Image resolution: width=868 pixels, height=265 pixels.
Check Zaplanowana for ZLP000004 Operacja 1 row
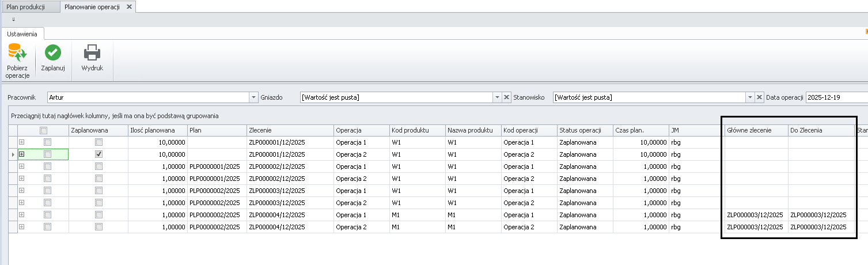[x=98, y=214]
